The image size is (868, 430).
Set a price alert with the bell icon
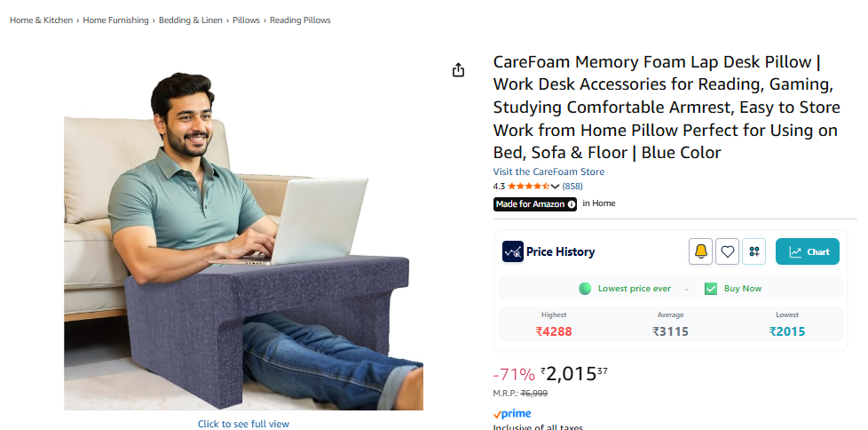[x=700, y=251]
